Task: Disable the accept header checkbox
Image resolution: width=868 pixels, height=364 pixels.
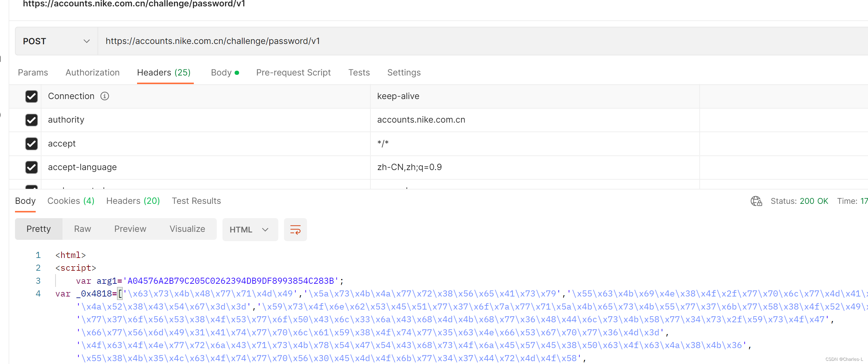Action: (x=31, y=144)
